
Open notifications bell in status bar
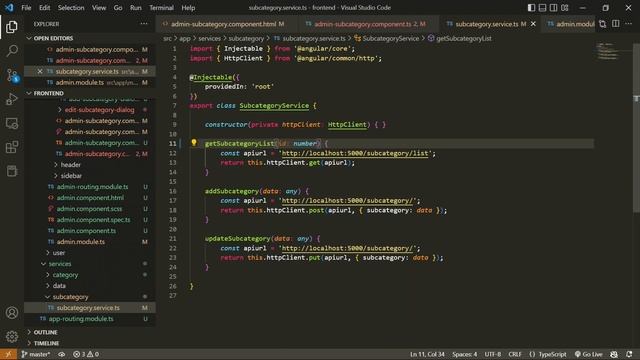tap(629, 354)
